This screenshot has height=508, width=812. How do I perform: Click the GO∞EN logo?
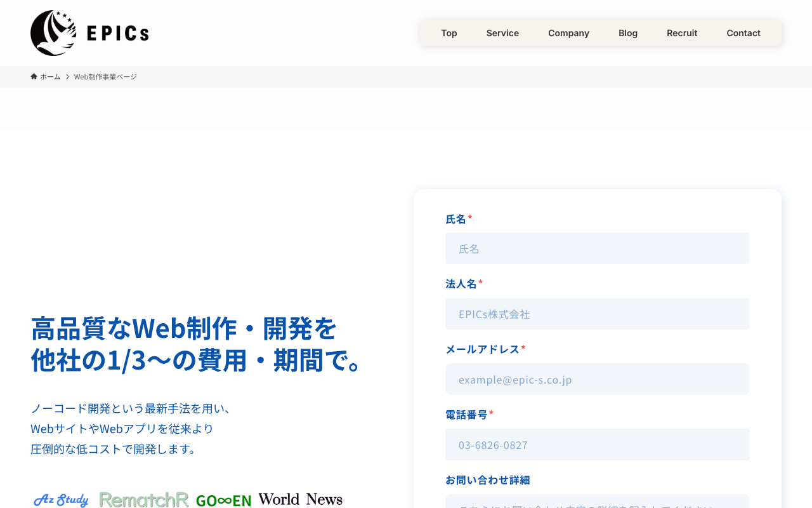click(x=223, y=500)
